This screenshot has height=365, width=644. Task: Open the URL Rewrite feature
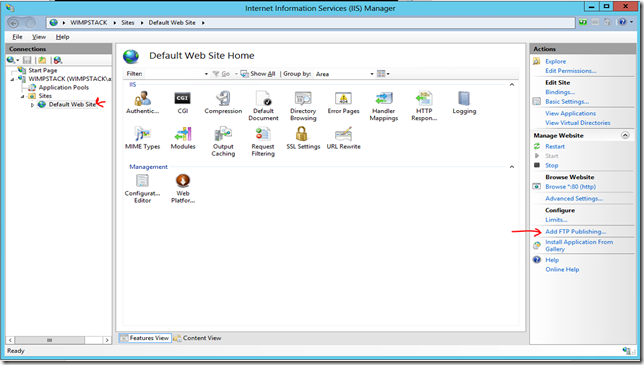343,138
